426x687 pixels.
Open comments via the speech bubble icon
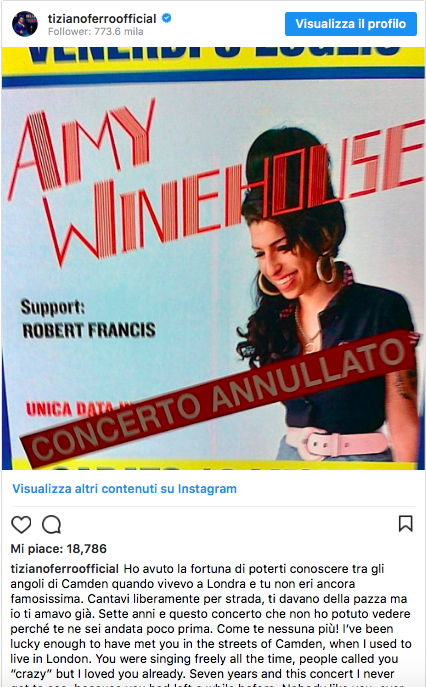click(52, 524)
